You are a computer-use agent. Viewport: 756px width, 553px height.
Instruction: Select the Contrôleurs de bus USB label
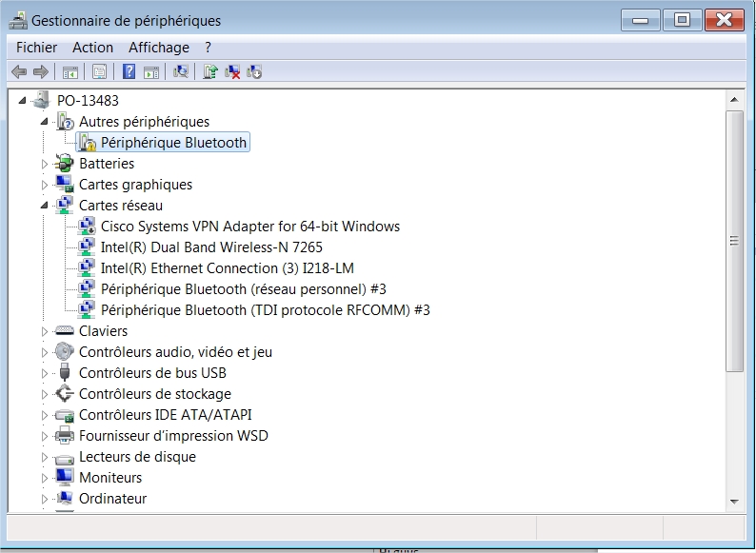pos(152,373)
